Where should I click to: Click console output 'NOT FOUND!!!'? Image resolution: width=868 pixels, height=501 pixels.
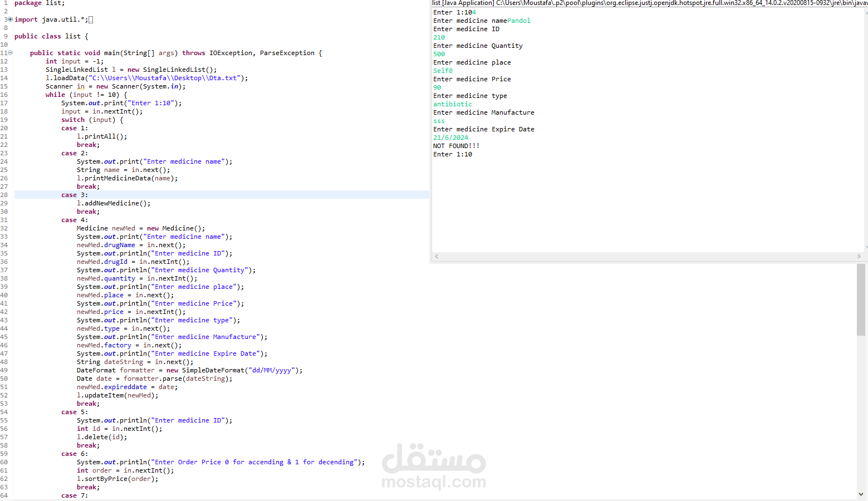click(457, 146)
